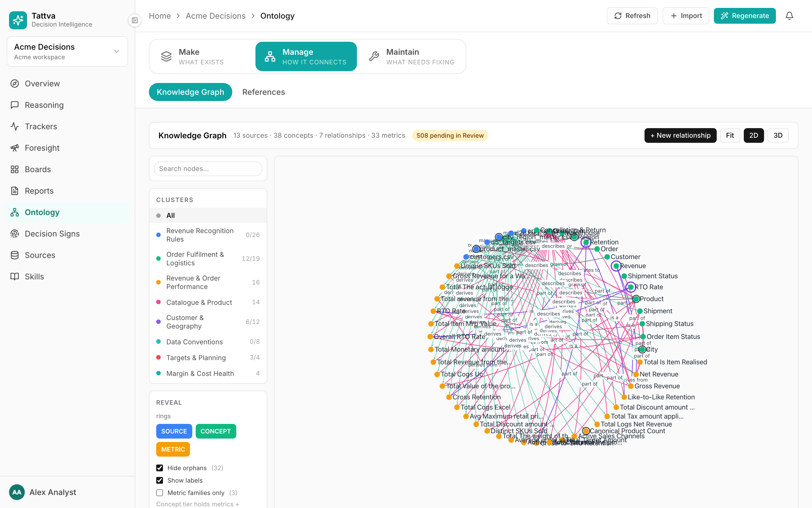The height and width of the screenshot is (508, 812).
Task: Click the Reasoning chat bubble icon
Action: 14,105
